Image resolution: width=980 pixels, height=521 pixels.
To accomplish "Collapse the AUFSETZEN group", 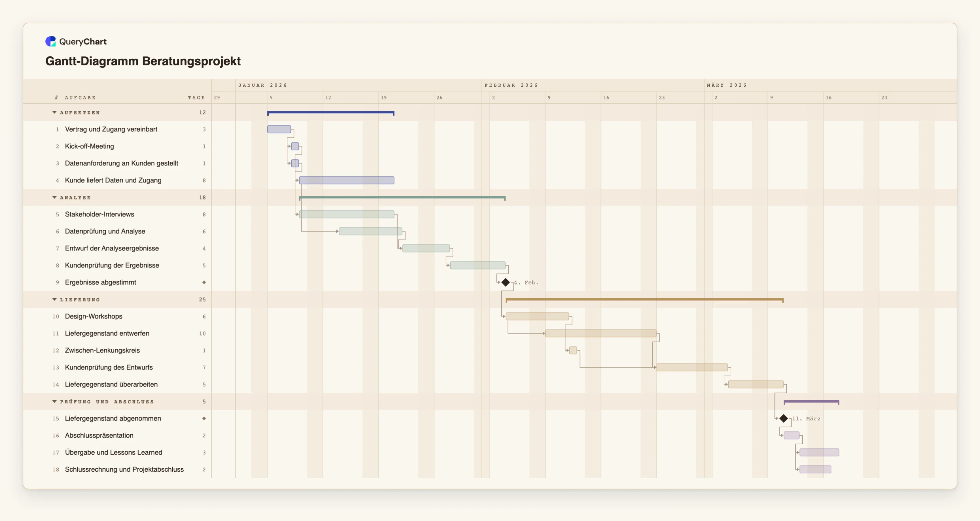I will (x=54, y=112).
